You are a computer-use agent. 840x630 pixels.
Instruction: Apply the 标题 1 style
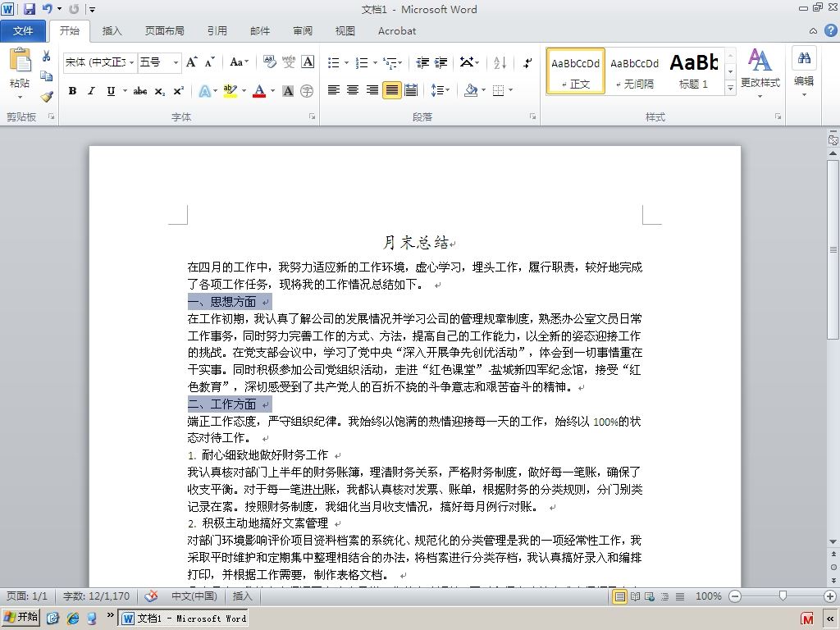pos(694,71)
